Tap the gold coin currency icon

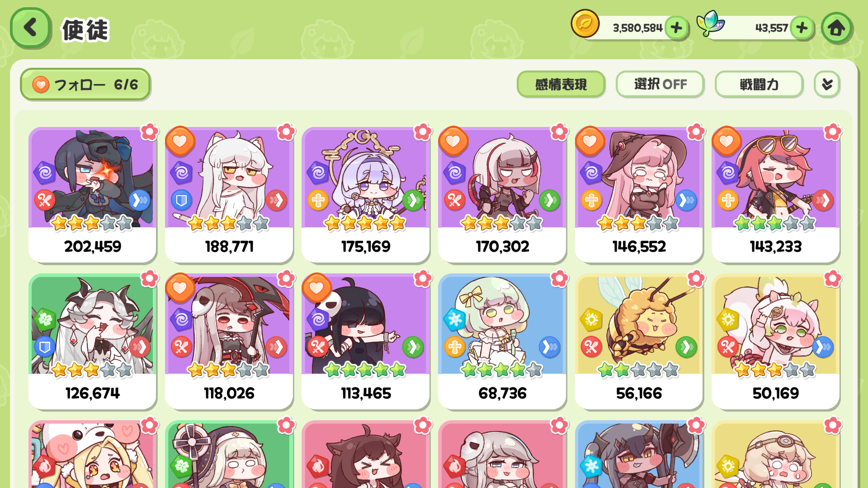coord(585,23)
